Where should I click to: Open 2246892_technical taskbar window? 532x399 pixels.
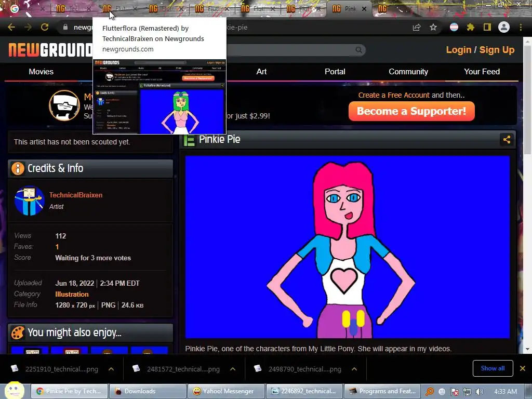(x=304, y=391)
